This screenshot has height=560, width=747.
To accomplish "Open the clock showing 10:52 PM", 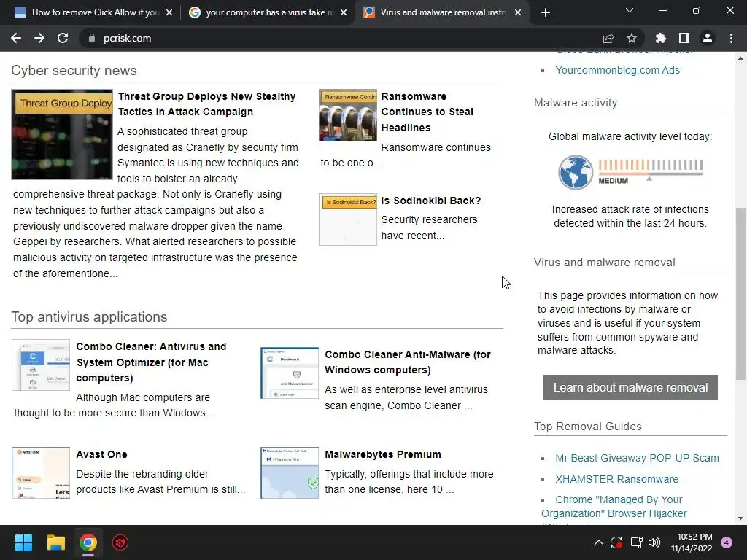I will pos(692,542).
